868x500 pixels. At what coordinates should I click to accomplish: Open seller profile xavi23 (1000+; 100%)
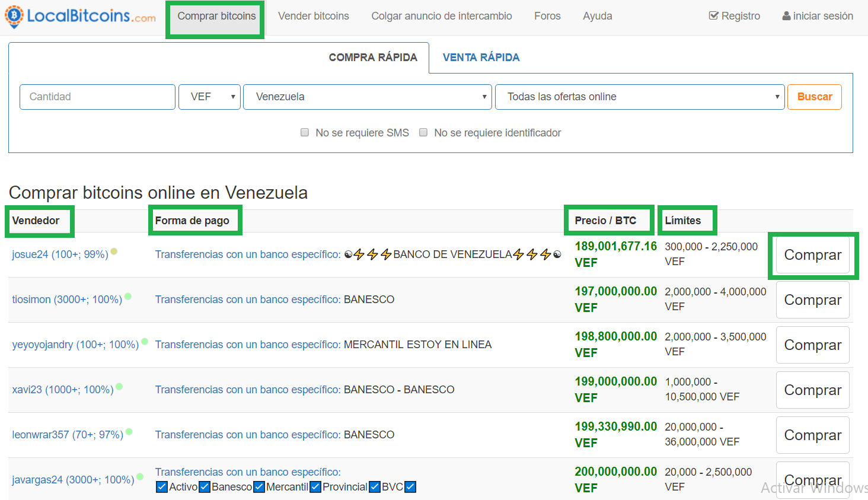click(x=63, y=390)
